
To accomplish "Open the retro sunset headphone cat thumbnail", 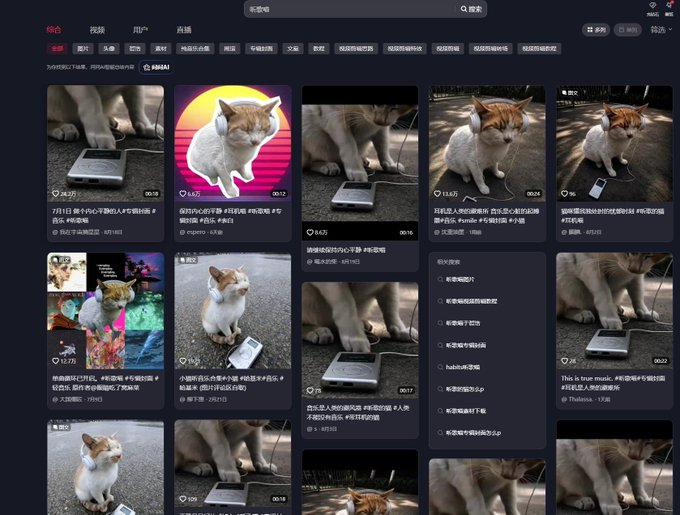I will [232, 143].
